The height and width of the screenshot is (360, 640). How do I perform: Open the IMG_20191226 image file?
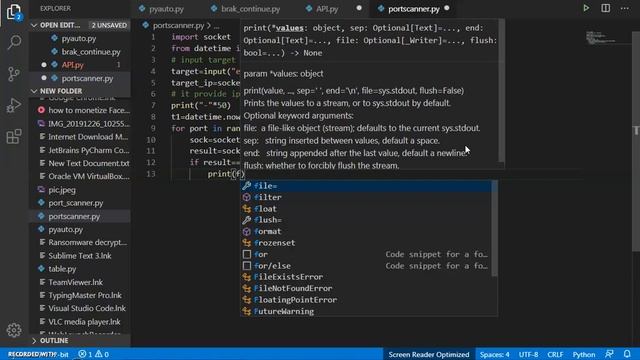click(x=80, y=123)
